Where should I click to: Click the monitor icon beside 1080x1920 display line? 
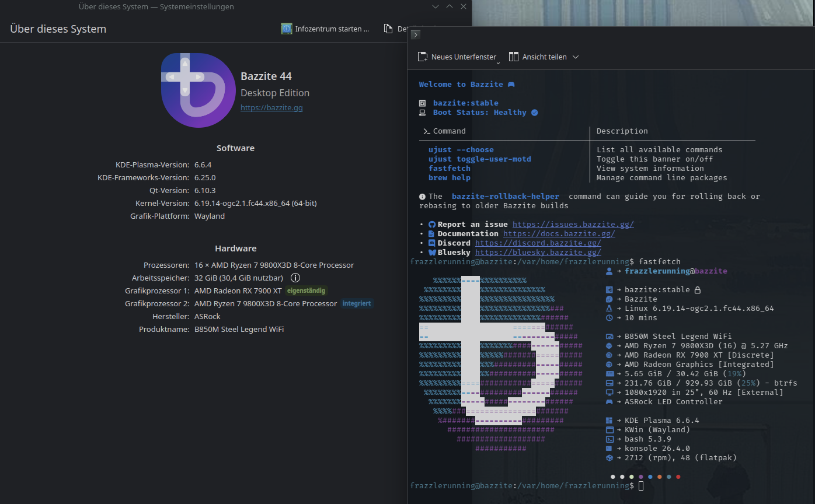click(609, 393)
